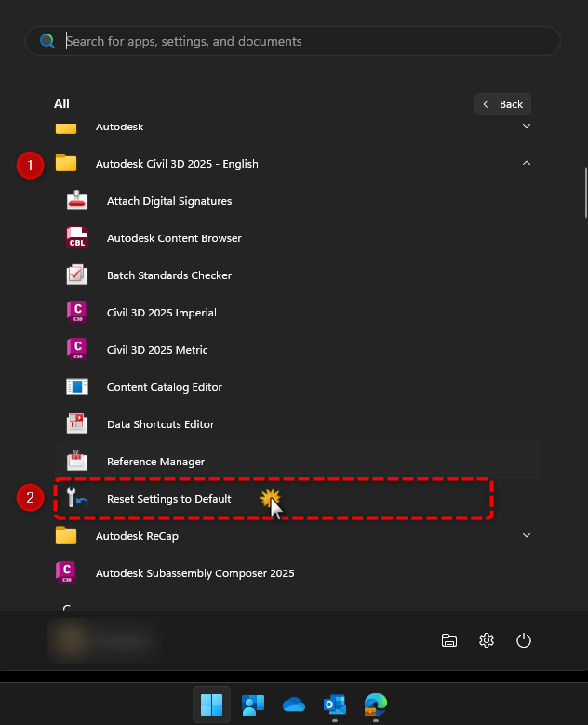Open Data Shortcuts Editor entry
The image size is (588, 725).
[298, 424]
